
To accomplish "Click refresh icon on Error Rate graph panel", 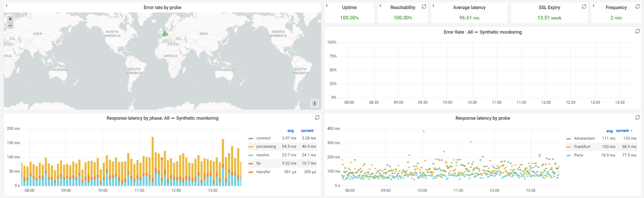I will [x=637, y=31].
